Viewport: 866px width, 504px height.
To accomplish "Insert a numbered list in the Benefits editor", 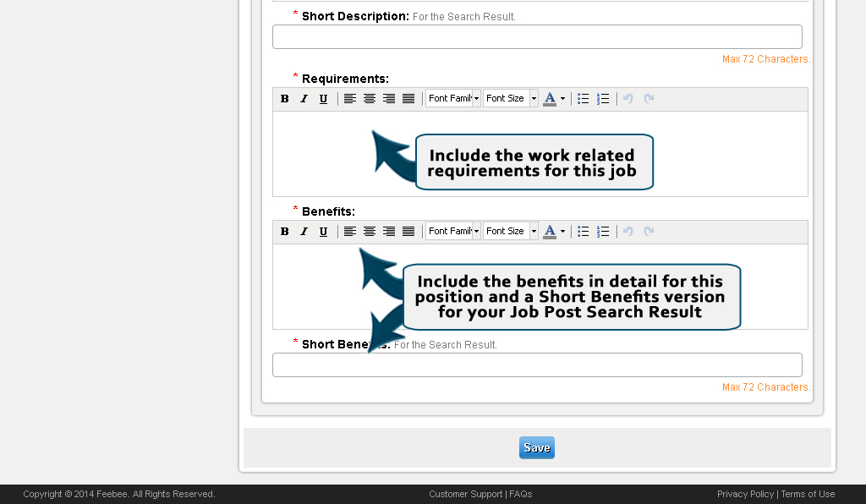I will tap(603, 231).
